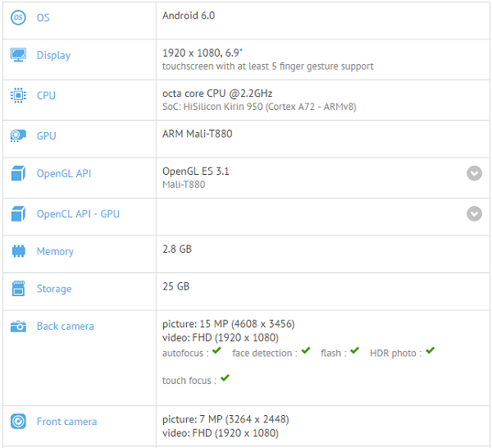The width and height of the screenshot is (492, 448).
Task: Expand the OpenCL API - GPU row
Action: (474, 213)
